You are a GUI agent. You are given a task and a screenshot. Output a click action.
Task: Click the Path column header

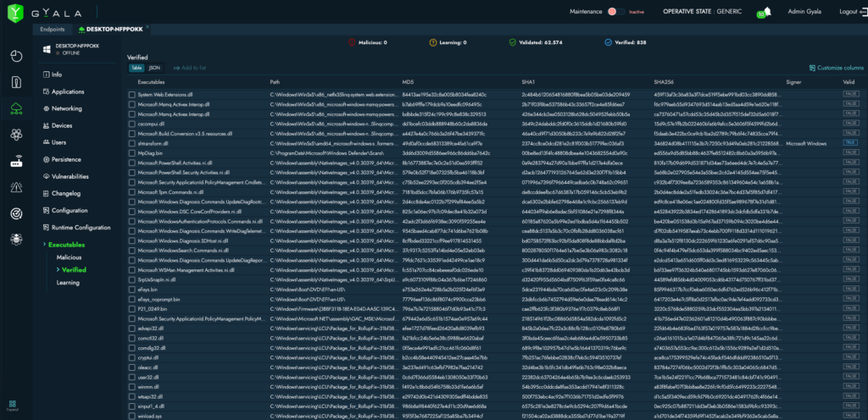275,81
